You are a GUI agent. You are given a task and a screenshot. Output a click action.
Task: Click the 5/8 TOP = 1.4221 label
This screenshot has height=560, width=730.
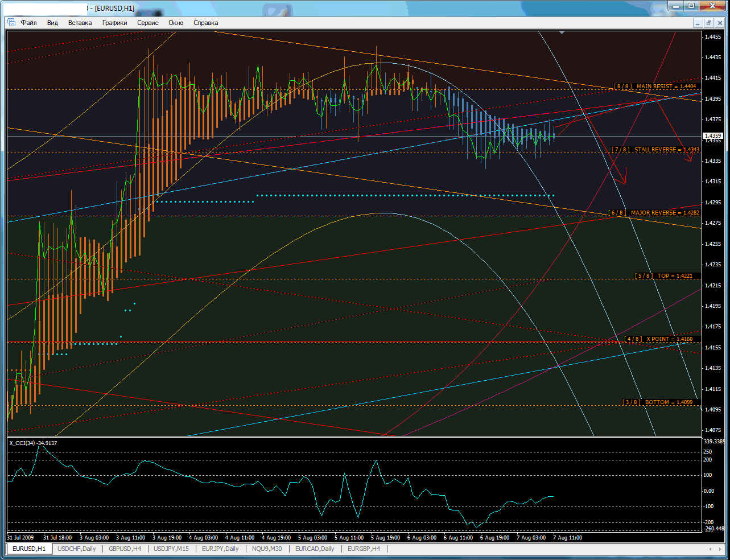coord(664,276)
